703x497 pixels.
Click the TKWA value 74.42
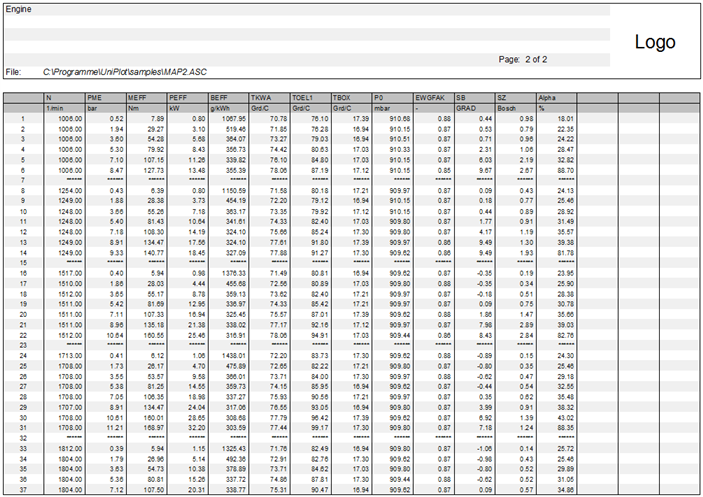(278, 150)
